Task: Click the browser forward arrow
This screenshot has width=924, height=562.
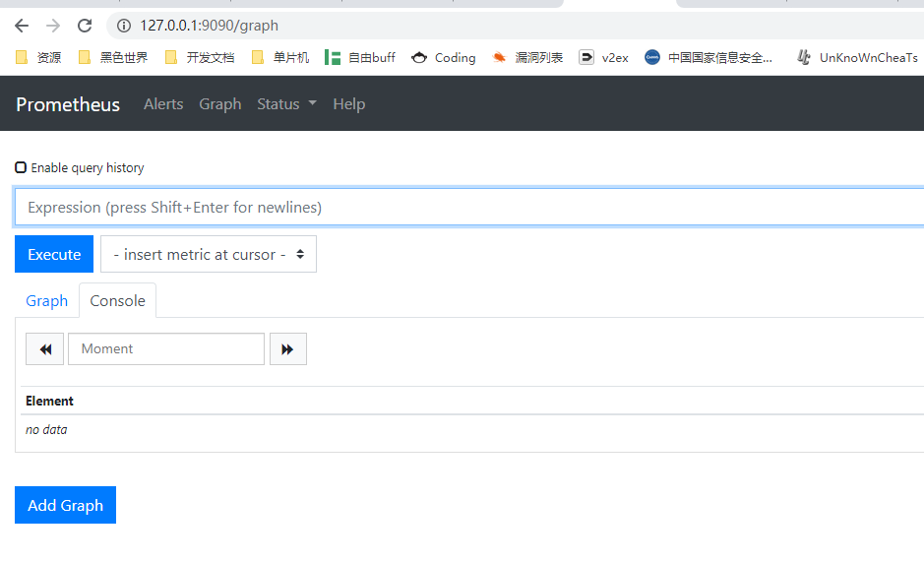Action: pyautogui.click(x=53, y=26)
